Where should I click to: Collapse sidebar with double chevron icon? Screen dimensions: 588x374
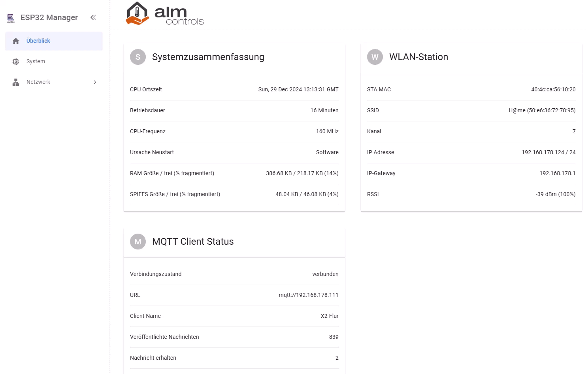[x=93, y=17]
